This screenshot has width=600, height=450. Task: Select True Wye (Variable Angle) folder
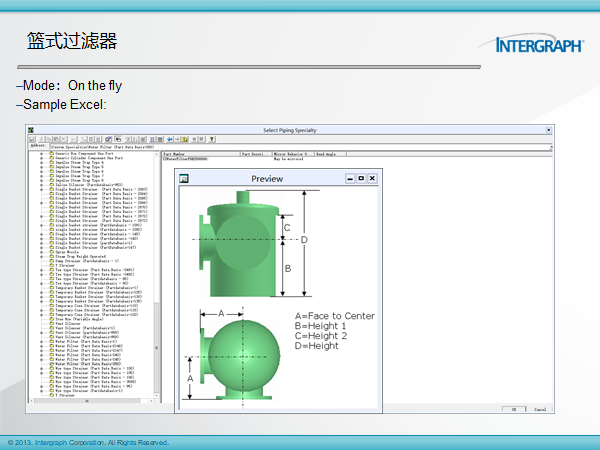[77, 319]
